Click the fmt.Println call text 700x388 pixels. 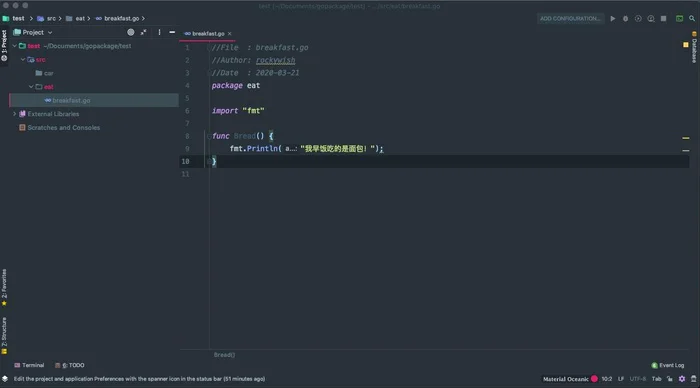pyautogui.click(x=255, y=149)
